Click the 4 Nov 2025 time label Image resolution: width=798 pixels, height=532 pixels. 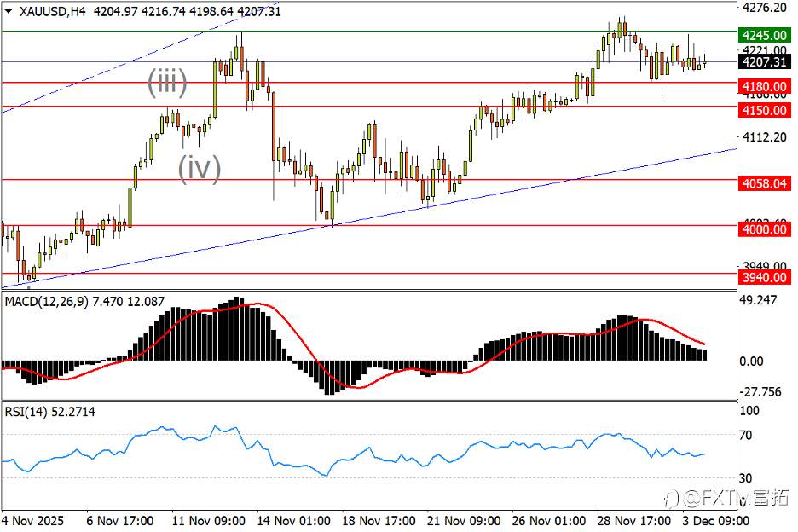32,521
